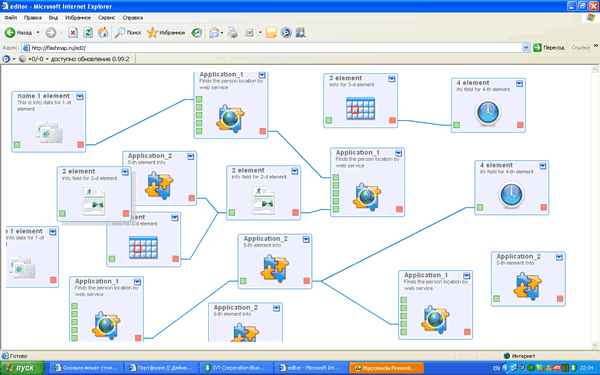This screenshot has height=375, width=600.
Task: Click red output square of top 4 element
Action: click(520, 125)
